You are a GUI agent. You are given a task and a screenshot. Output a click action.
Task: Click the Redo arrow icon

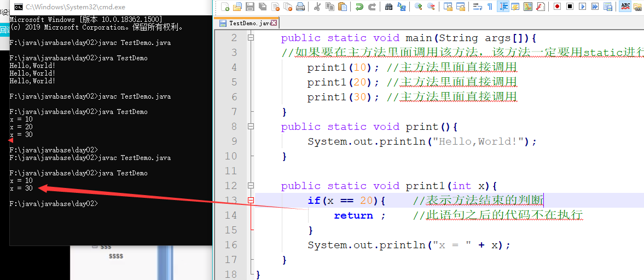pos(372,7)
